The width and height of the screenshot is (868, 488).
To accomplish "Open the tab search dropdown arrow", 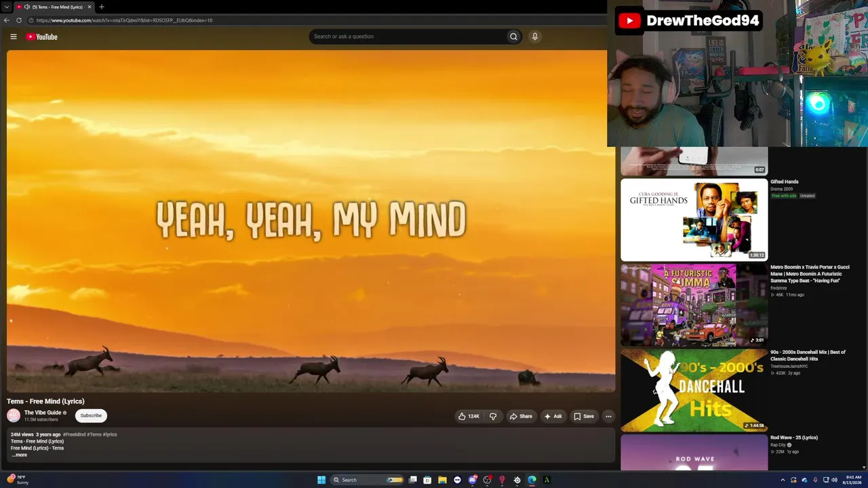I will 7,7.
